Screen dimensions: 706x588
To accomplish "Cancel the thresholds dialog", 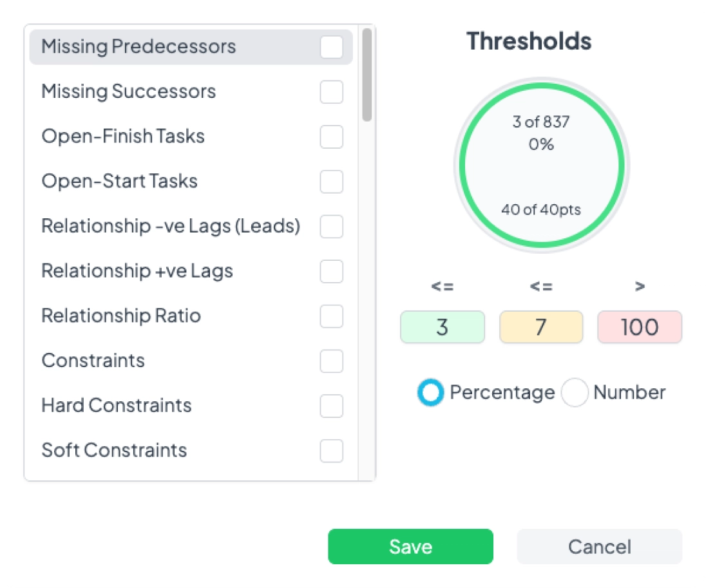I will pos(599,546).
